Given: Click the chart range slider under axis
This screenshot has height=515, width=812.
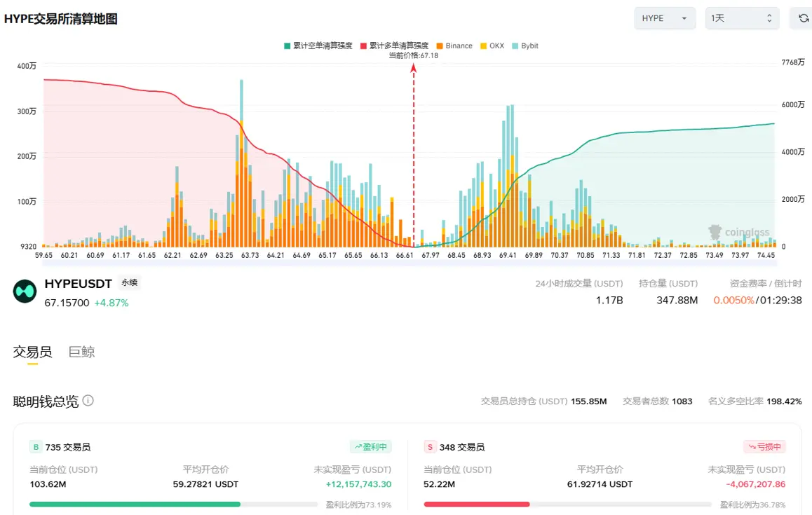Looking at the screenshot, I should pyautogui.click(x=409, y=263).
